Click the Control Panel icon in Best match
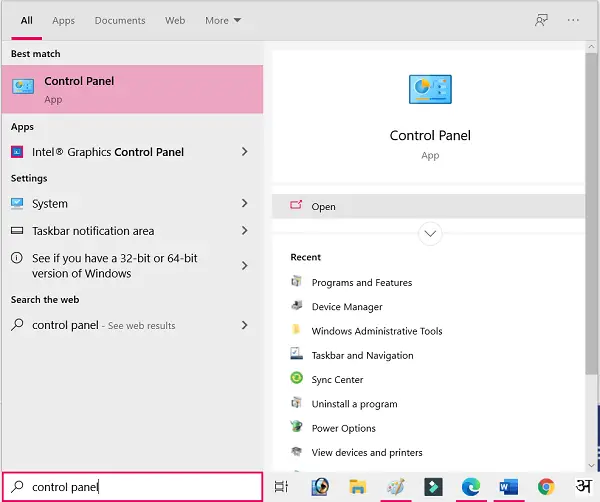Image resolution: width=600 pixels, height=502 pixels. pyautogui.click(x=23, y=86)
